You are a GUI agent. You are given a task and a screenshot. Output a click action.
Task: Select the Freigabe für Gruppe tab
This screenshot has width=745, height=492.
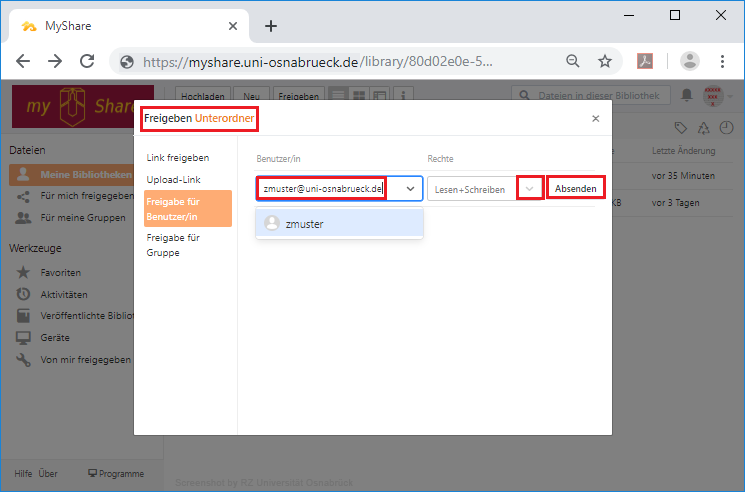pyautogui.click(x=174, y=245)
